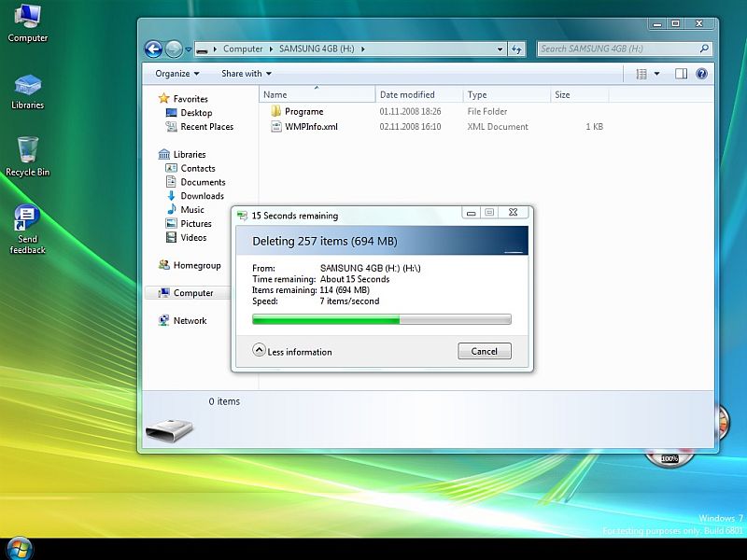747x560 pixels.
Task: Close the delete progress dialog
Action: coord(513,213)
